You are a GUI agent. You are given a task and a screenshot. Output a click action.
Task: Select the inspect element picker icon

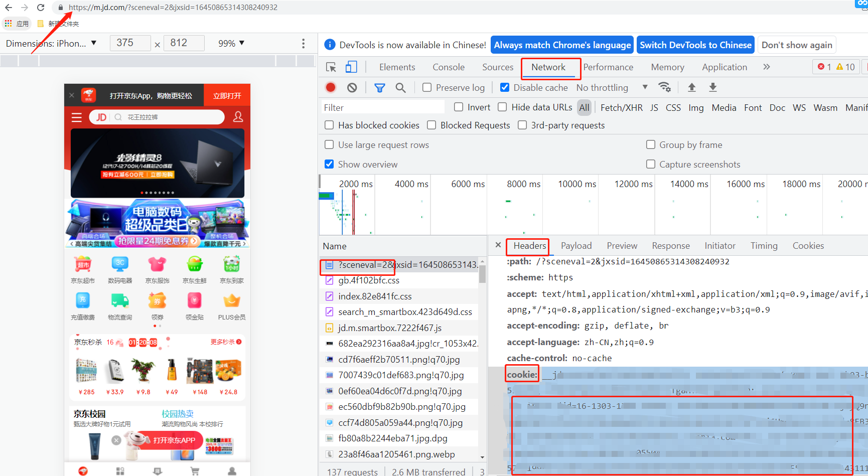[x=331, y=67]
